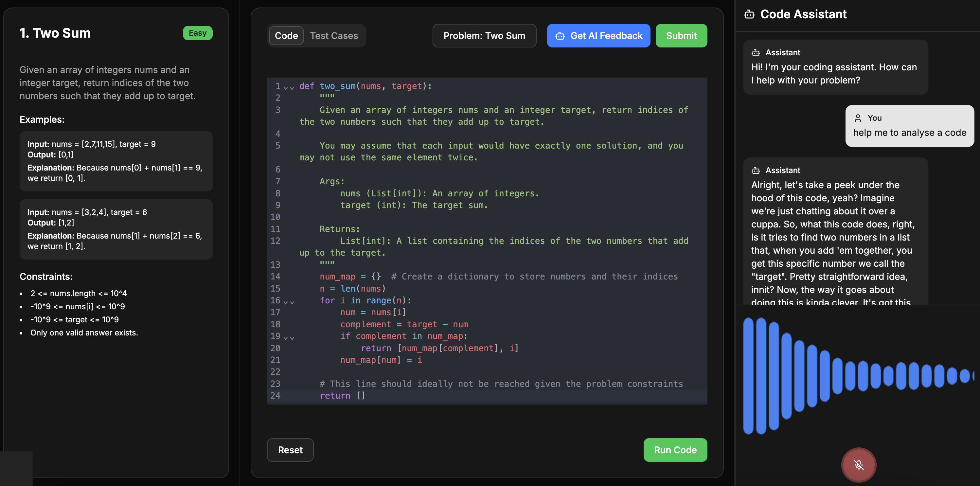Click the You user avatar icon
980x486 pixels.
[x=858, y=118]
